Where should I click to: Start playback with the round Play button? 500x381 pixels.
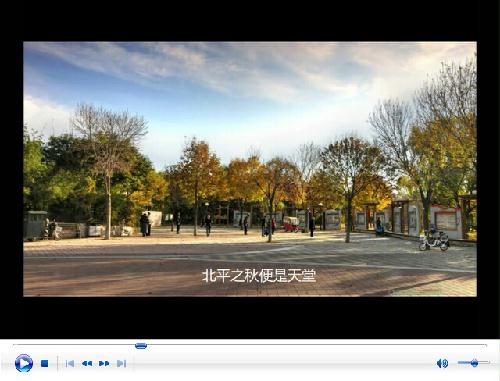click(x=24, y=363)
